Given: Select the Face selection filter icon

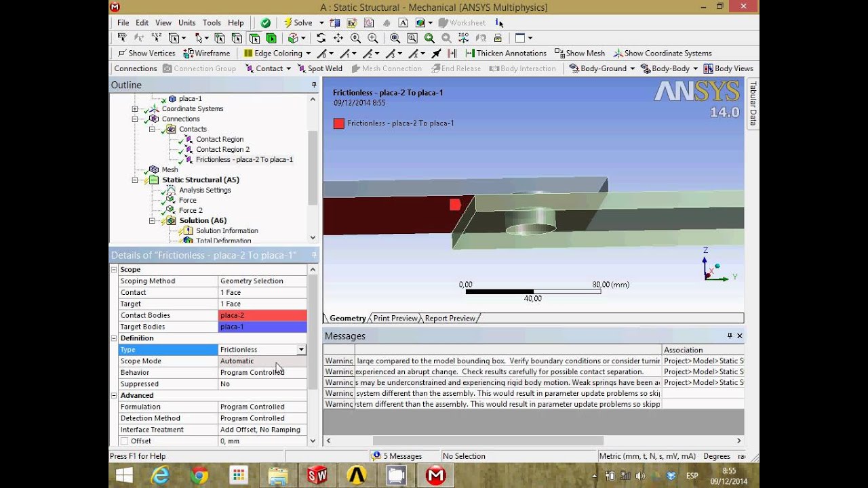Looking at the screenshot, I should click(x=254, y=38).
